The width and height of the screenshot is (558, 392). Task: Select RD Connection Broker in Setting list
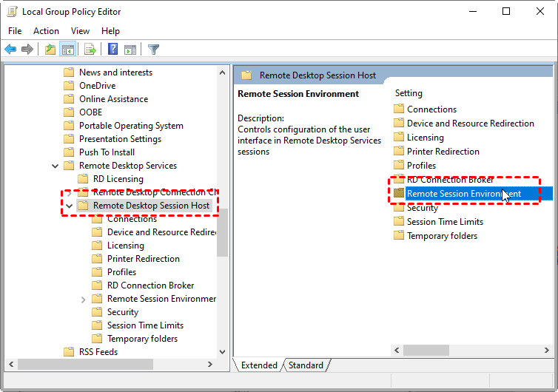point(450,180)
